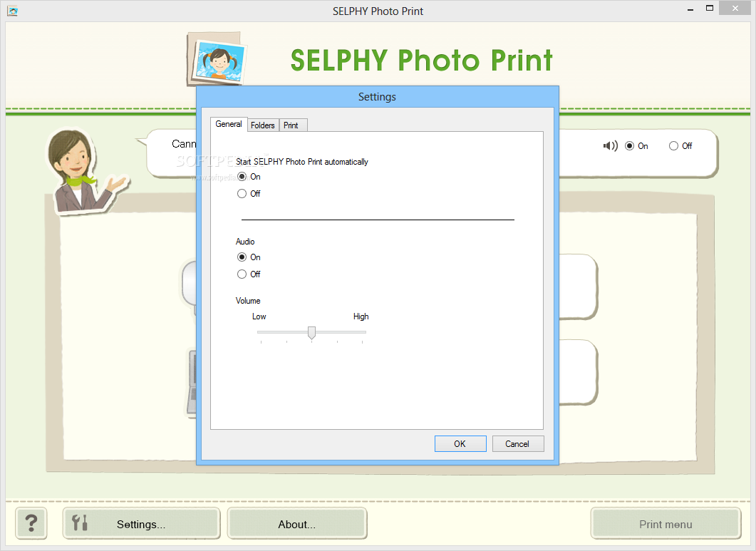Click the Audio section label
756x551 pixels.
(245, 242)
